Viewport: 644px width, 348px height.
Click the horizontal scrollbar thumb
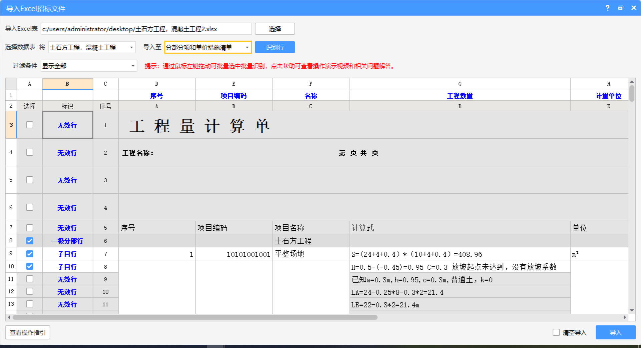[x=195, y=317]
